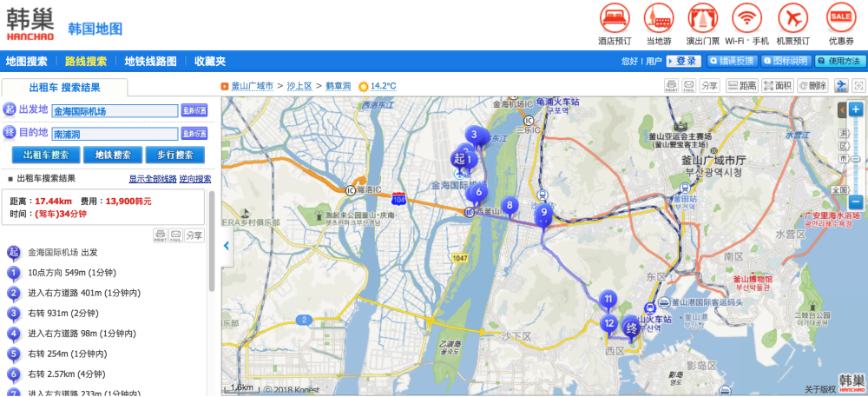Screen dimensions: 868x397
Task: Click the 鹤章洞 breadcrumb link
Action: coord(339,86)
